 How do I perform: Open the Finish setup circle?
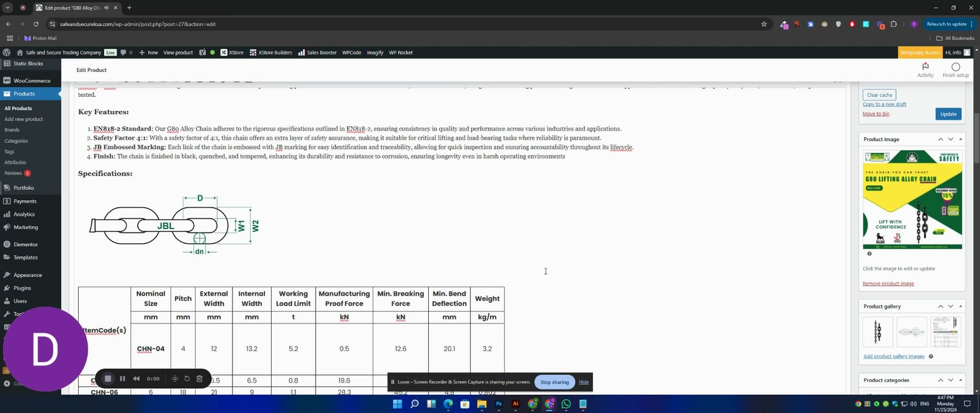955,70
